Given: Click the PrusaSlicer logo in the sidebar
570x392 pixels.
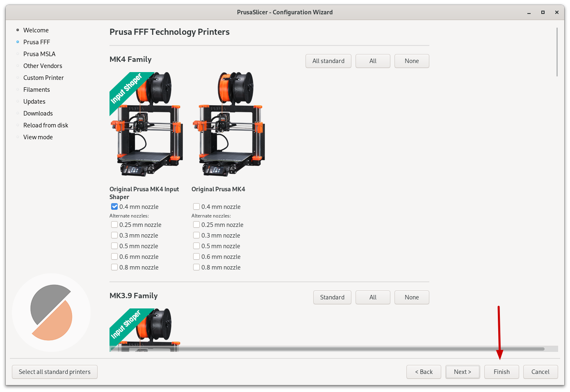Looking at the screenshot, I should [51, 313].
